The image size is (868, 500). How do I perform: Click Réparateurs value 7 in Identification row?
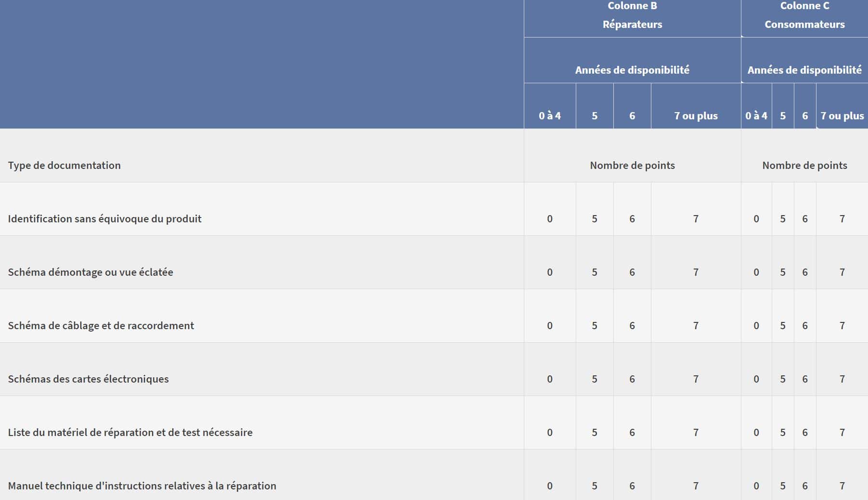[696, 218]
